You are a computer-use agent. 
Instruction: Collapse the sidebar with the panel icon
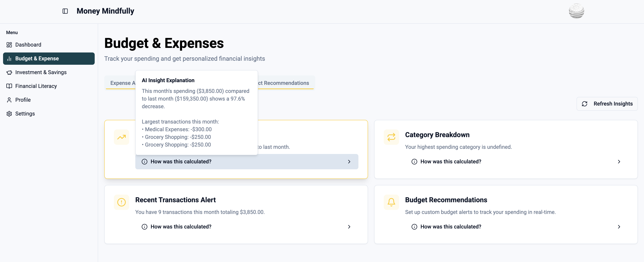65,11
